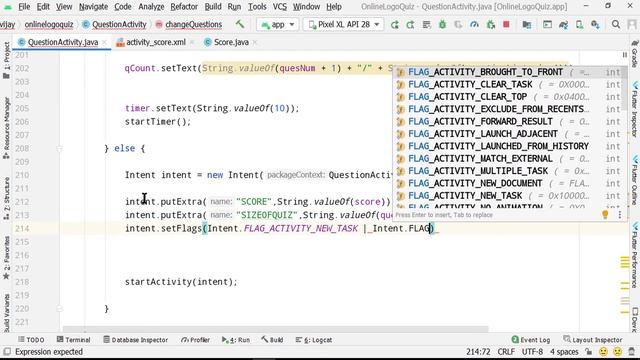Close the activity_score.xml tab

(192, 42)
